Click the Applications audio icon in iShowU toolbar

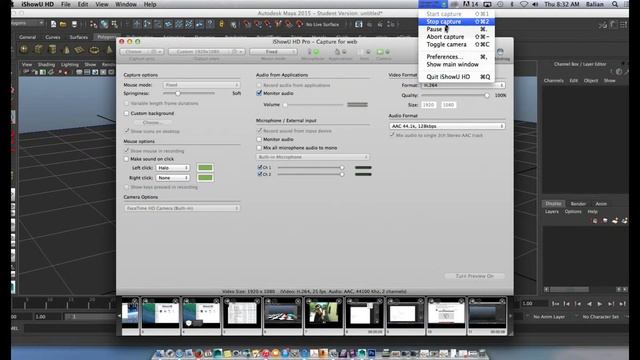(x=340, y=52)
